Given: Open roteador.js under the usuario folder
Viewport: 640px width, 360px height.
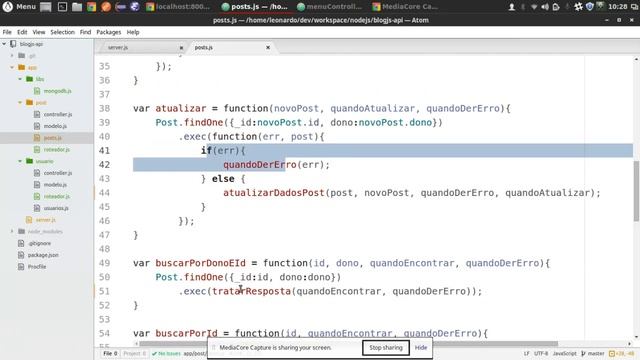Looking at the screenshot, I should (56, 196).
